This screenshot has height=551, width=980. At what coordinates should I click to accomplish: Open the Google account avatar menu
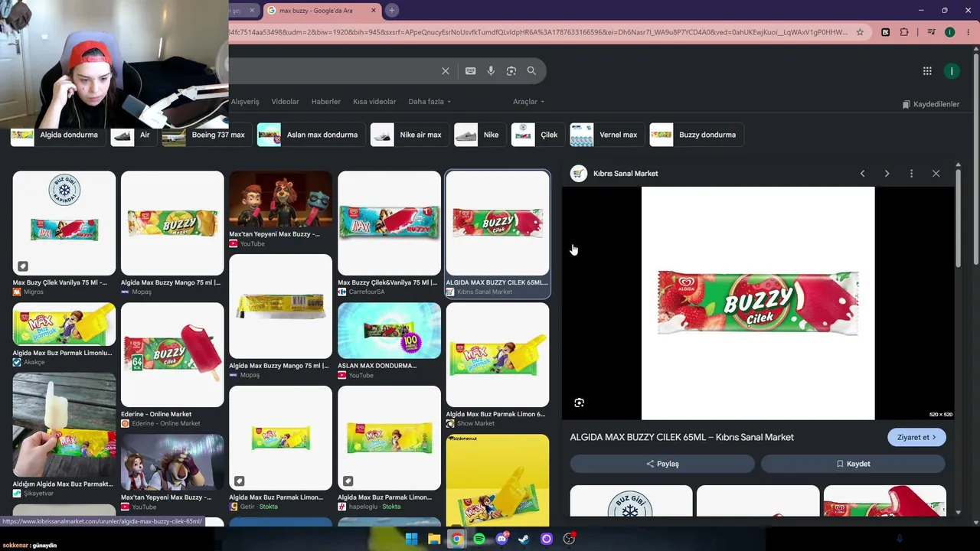952,71
